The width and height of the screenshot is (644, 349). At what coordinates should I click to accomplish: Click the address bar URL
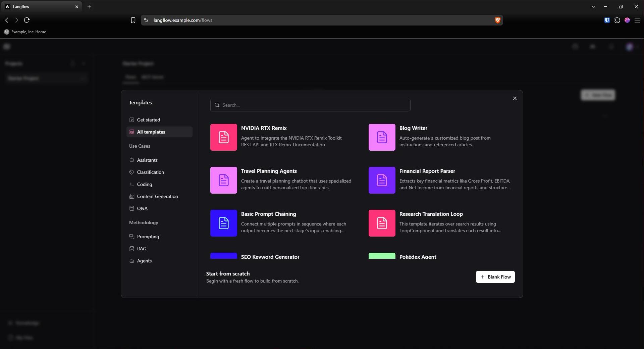183,20
